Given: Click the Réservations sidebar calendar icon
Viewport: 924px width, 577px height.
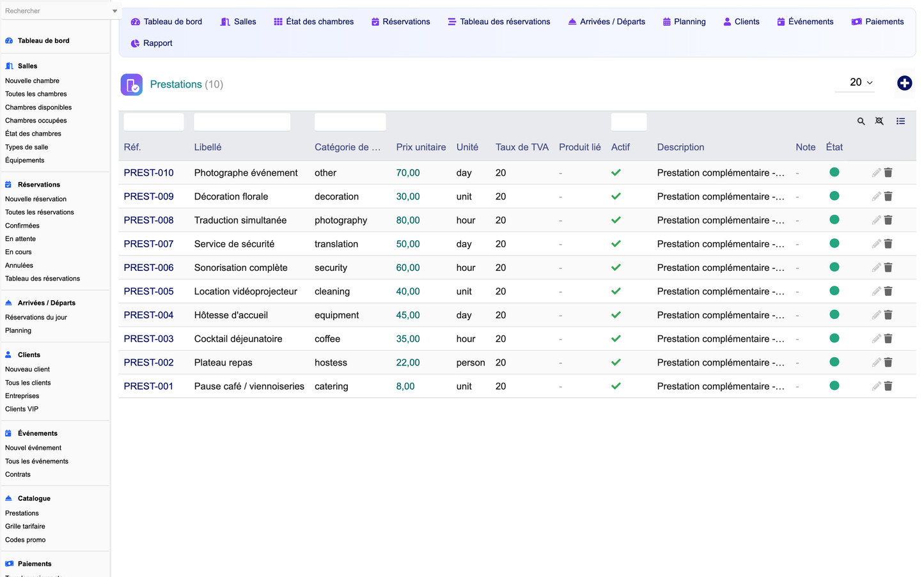Looking at the screenshot, I should click(8, 185).
